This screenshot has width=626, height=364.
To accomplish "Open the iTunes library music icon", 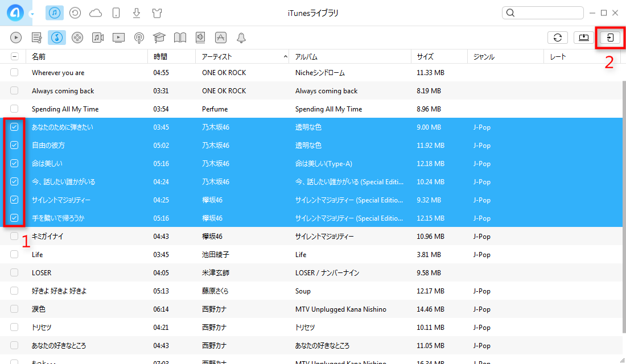I will pyautogui.click(x=55, y=13).
